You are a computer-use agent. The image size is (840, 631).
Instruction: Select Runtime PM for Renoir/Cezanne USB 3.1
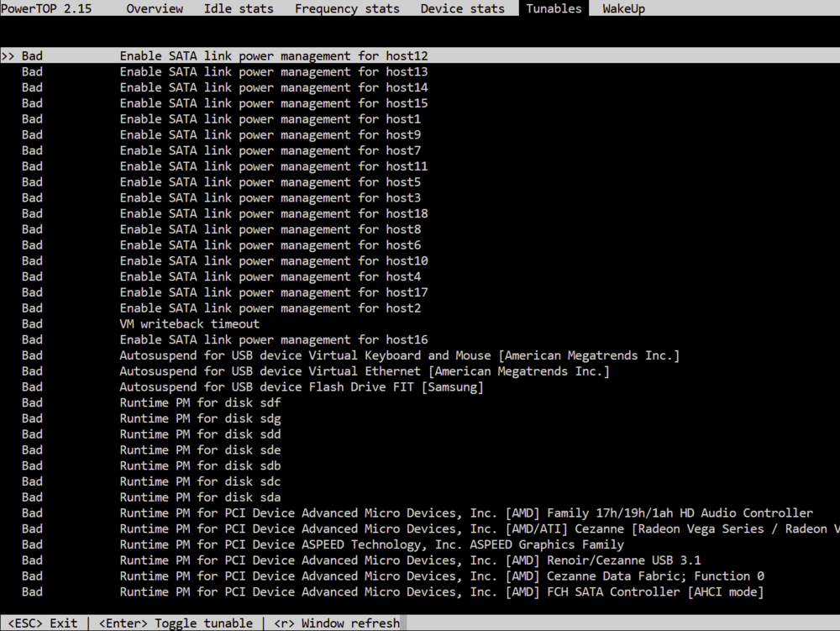[x=410, y=560]
